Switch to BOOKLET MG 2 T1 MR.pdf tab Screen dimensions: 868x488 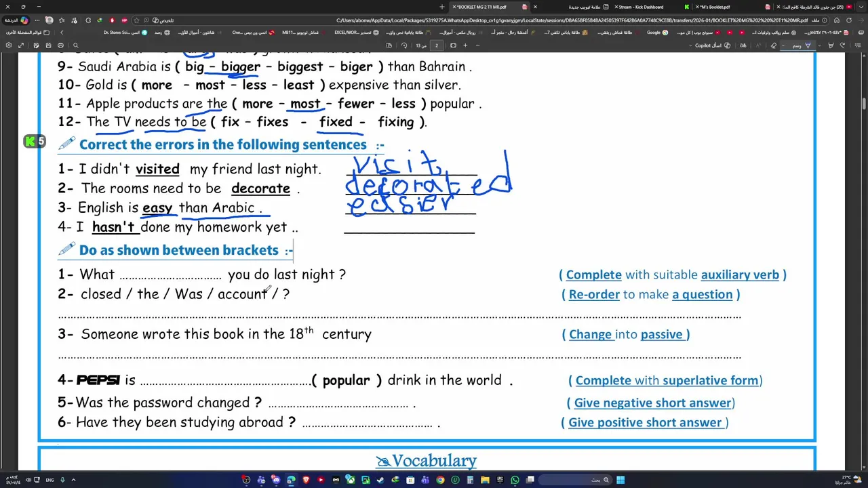pyautogui.click(x=490, y=7)
